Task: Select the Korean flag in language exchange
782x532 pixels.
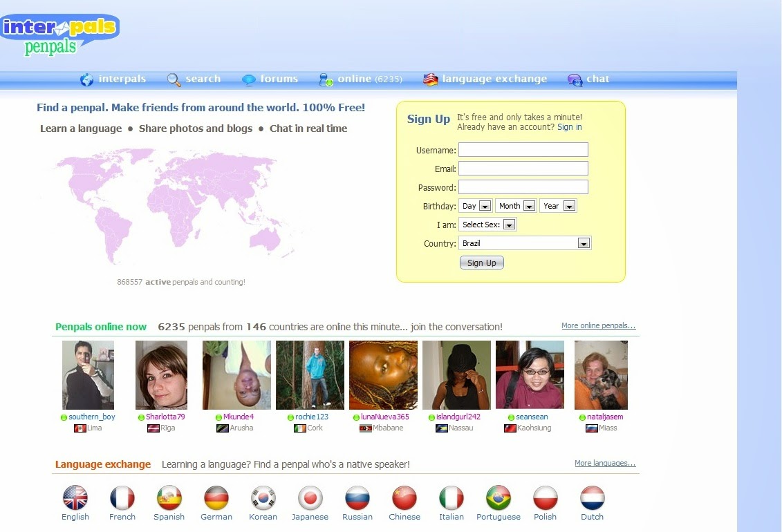Action: 263,497
